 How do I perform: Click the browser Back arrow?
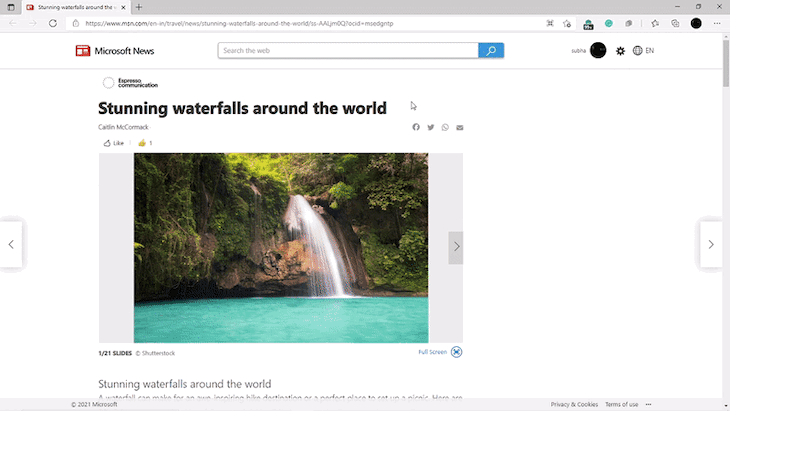pyautogui.click(x=13, y=23)
